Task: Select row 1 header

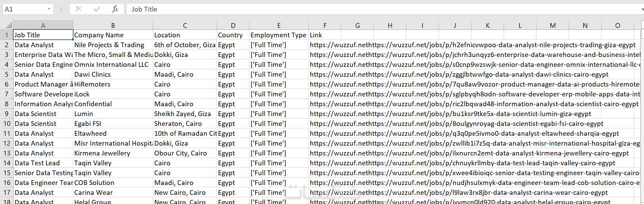Action: 6,35
